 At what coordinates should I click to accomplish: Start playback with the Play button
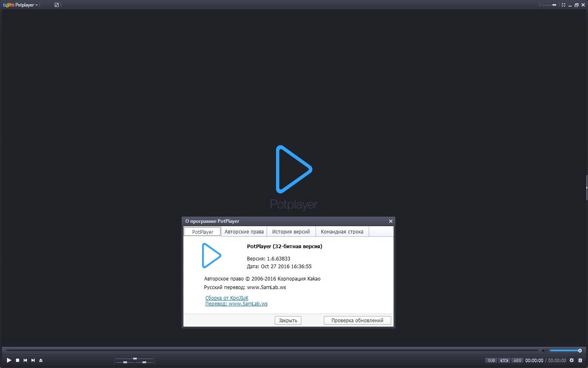pos(9,360)
